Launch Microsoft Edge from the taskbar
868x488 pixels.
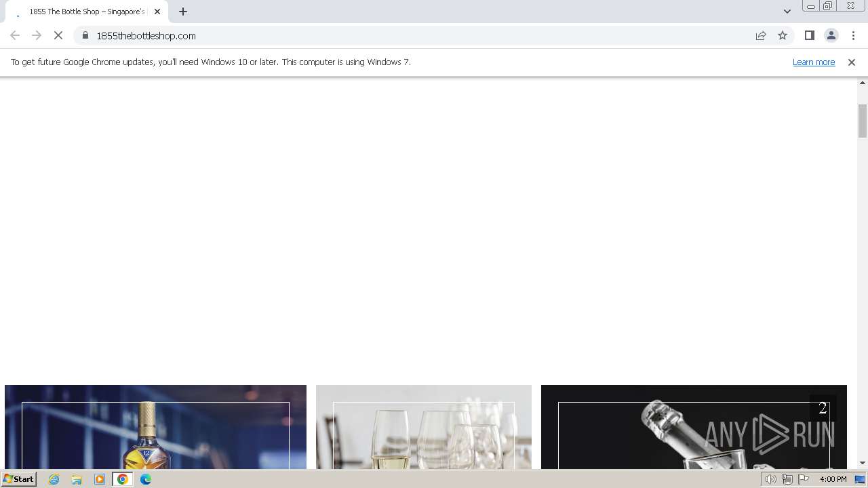[x=146, y=479]
